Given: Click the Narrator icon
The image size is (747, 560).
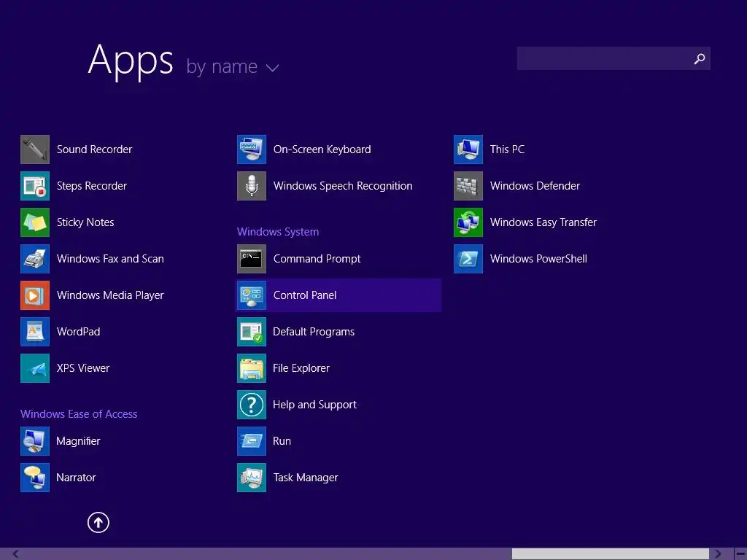Looking at the screenshot, I should [35, 478].
